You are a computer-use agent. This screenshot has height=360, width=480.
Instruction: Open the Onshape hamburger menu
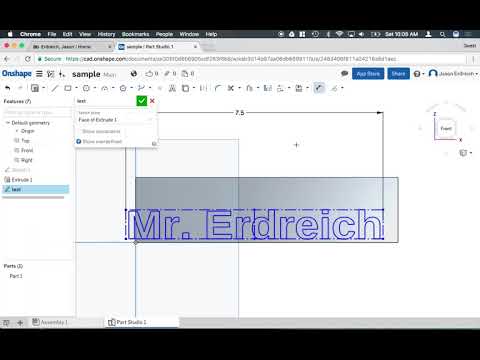[x=39, y=74]
